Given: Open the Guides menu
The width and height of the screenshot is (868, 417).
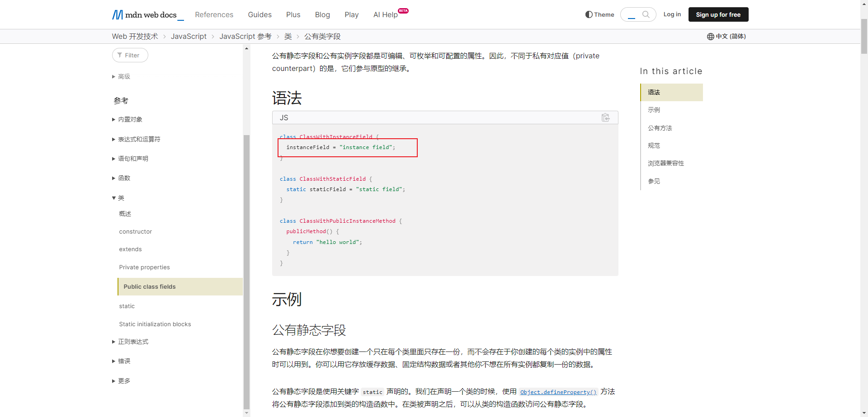Looking at the screenshot, I should click(259, 15).
